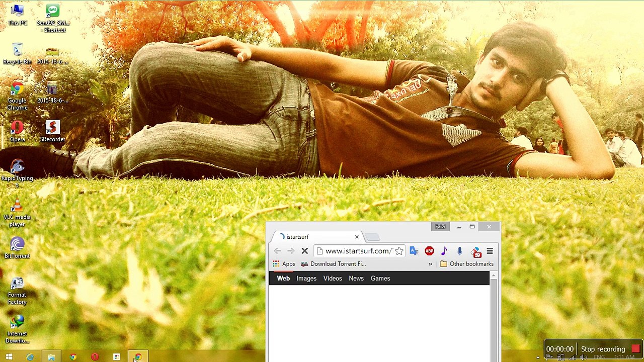Open Format Factory desktop icon
Screen dimensions: 644x362
[x=17, y=291]
